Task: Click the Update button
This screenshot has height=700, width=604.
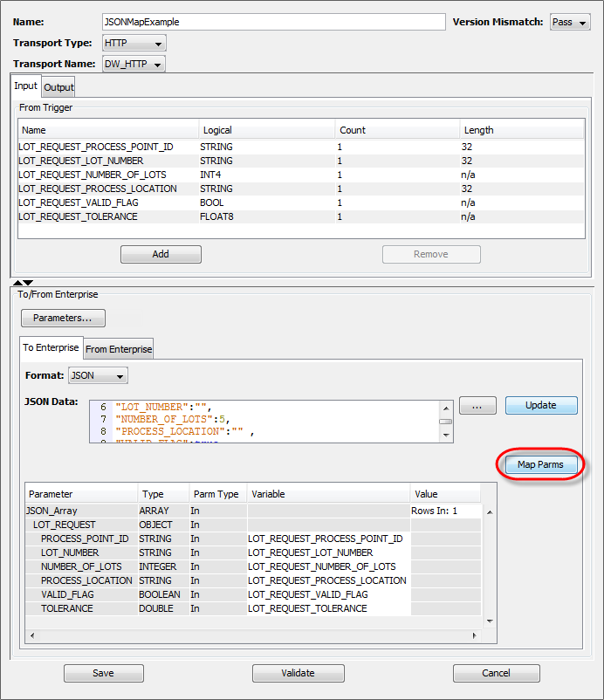Action: tap(541, 406)
